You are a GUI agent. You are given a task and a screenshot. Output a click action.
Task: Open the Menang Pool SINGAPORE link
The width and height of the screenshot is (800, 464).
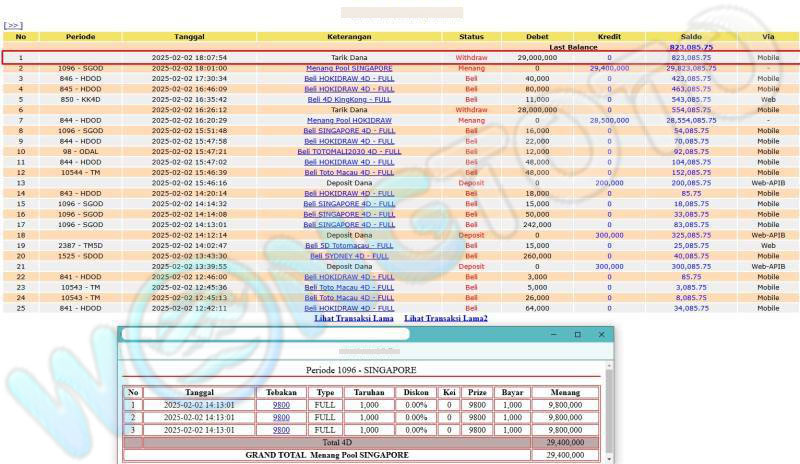pos(349,68)
